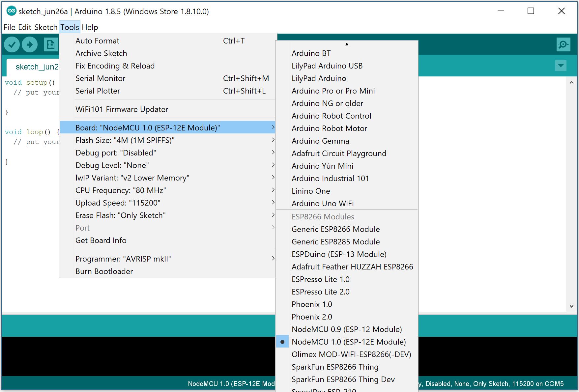Select Arduino BT board
579x392 pixels.
click(347, 53)
